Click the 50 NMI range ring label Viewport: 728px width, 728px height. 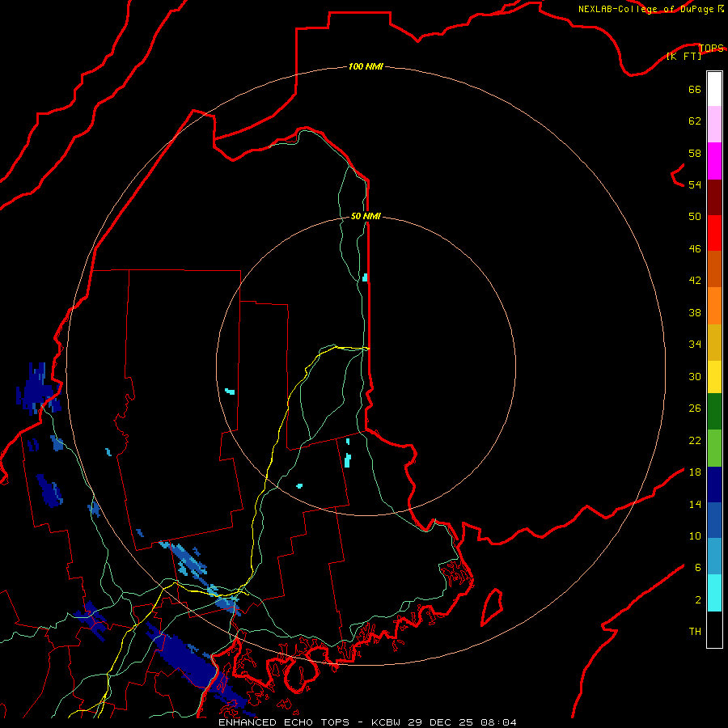coord(366,216)
